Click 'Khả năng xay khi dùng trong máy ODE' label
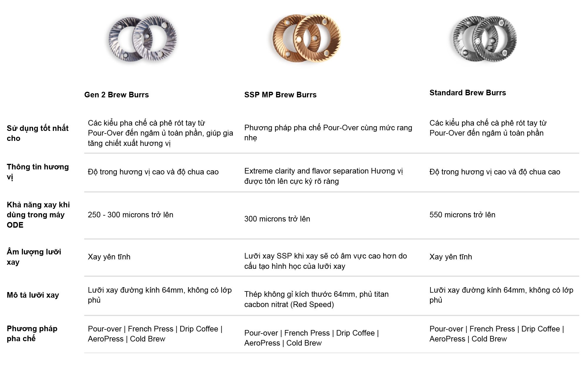The image size is (588, 370). (38, 215)
